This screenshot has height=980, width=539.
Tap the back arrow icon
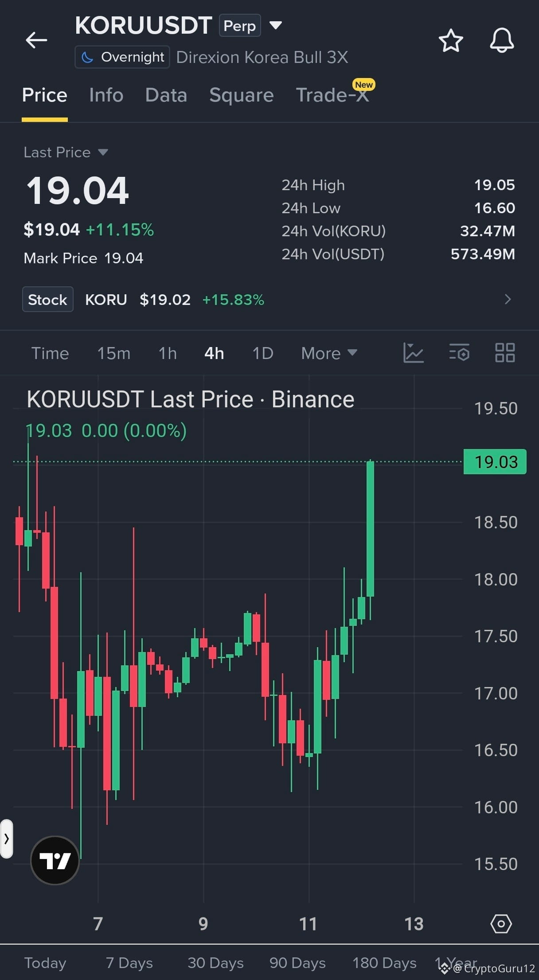tap(36, 40)
